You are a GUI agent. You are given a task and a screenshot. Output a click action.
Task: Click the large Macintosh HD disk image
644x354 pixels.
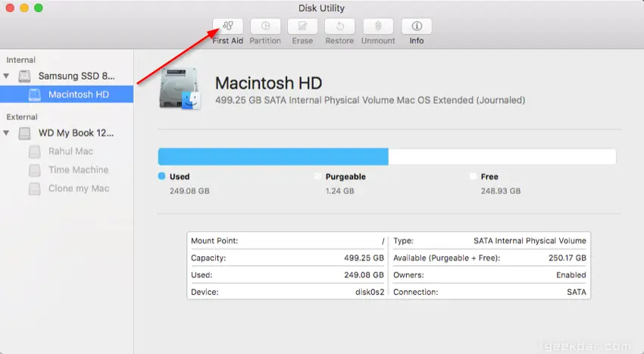pyautogui.click(x=180, y=89)
